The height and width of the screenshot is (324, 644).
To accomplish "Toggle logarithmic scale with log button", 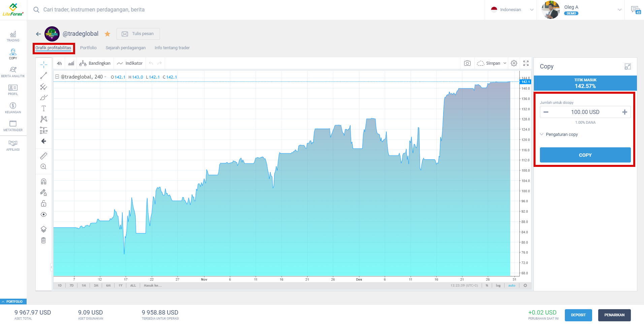I will coord(498,285).
